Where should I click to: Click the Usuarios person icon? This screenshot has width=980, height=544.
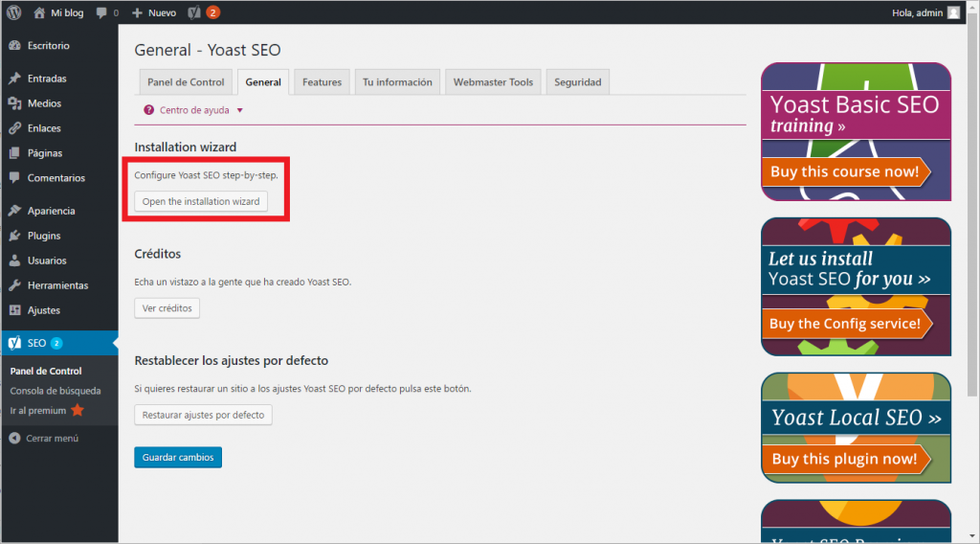click(x=15, y=261)
